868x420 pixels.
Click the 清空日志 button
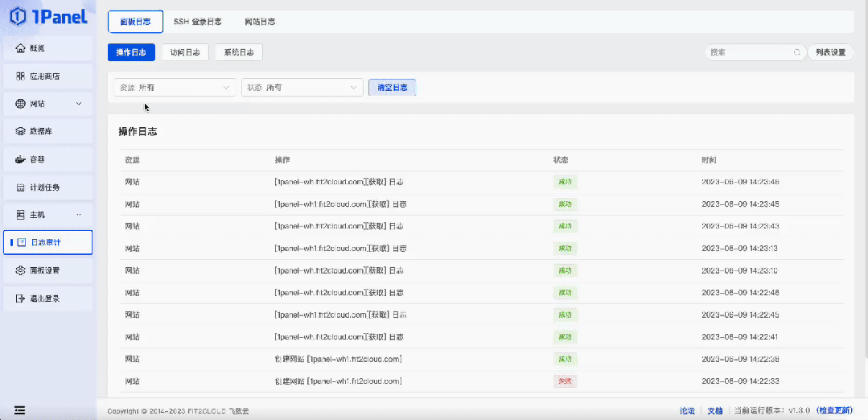393,88
